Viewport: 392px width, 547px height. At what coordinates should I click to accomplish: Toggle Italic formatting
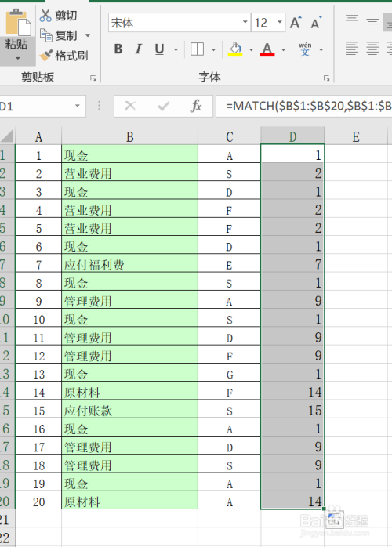[x=139, y=49]
